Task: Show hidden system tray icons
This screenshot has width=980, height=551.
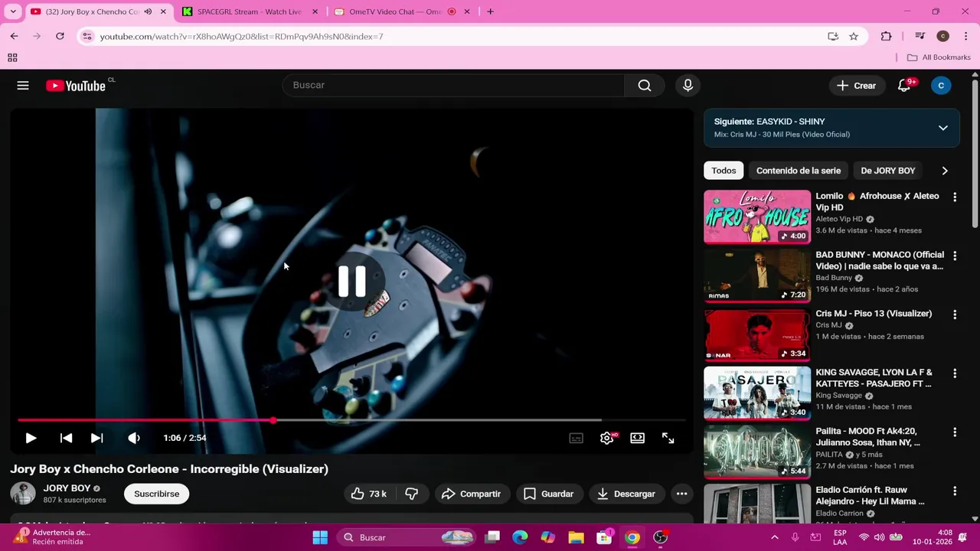Action: tap(774, 537)
